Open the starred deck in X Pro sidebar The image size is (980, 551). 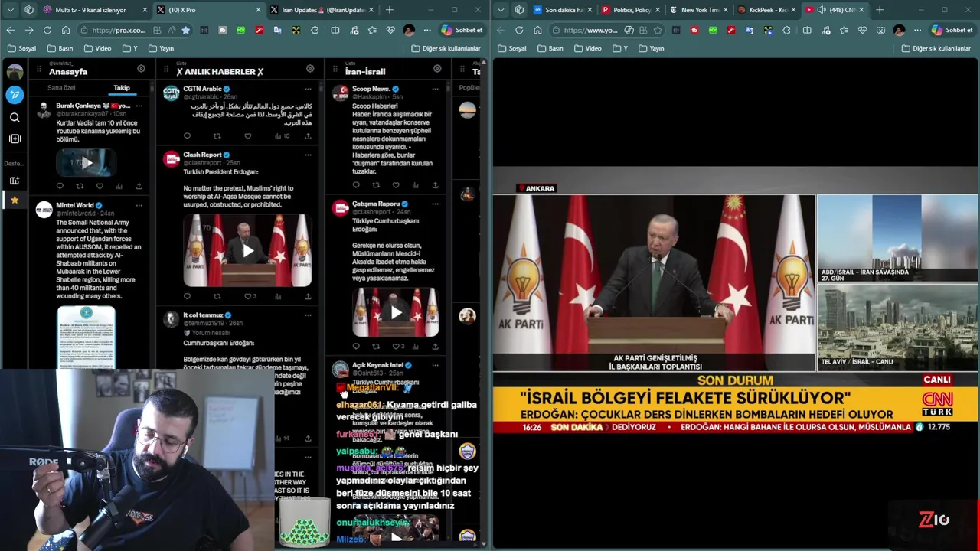15,200
